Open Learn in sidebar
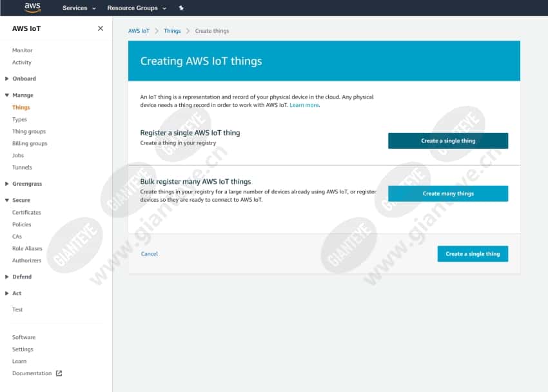This screenshot has width=548, height=392. 19,361
